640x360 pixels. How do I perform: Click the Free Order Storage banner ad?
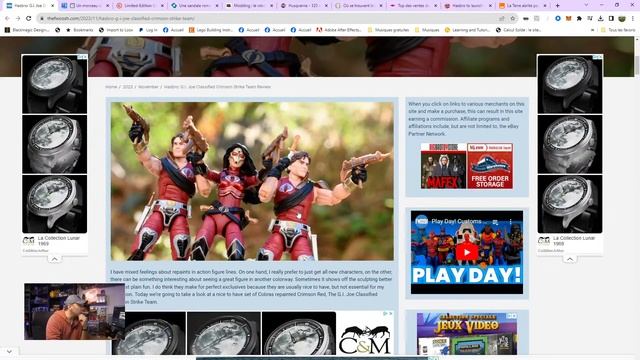click(x=490, y=166)
